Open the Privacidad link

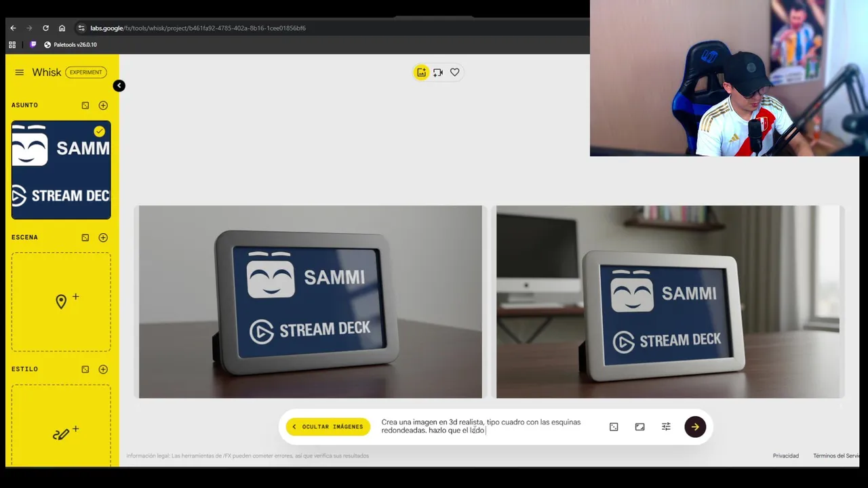pyautogui.click(x=786, y=455)
